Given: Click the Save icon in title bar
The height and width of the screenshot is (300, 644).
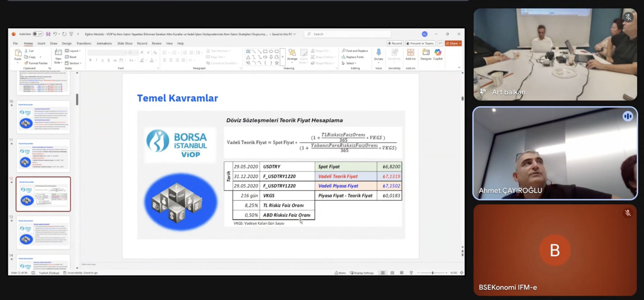Looking at the screenshot, I should (x=48, y=34).
